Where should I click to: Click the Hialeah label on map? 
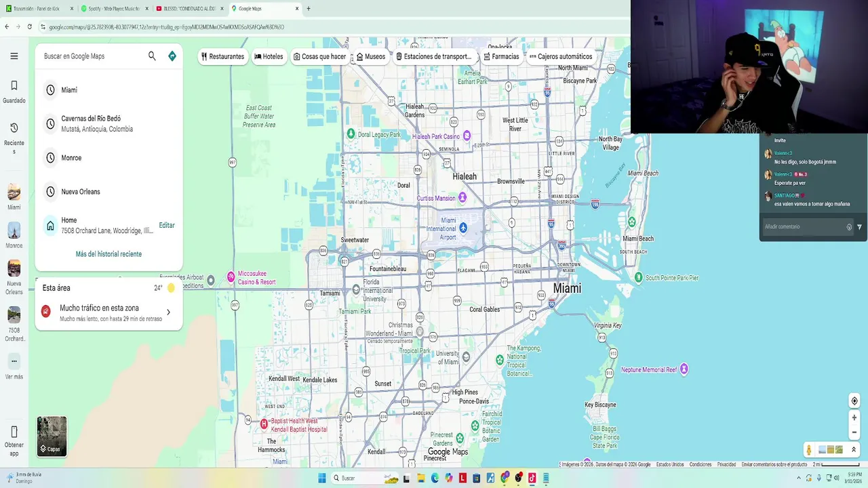coord(465,177)
